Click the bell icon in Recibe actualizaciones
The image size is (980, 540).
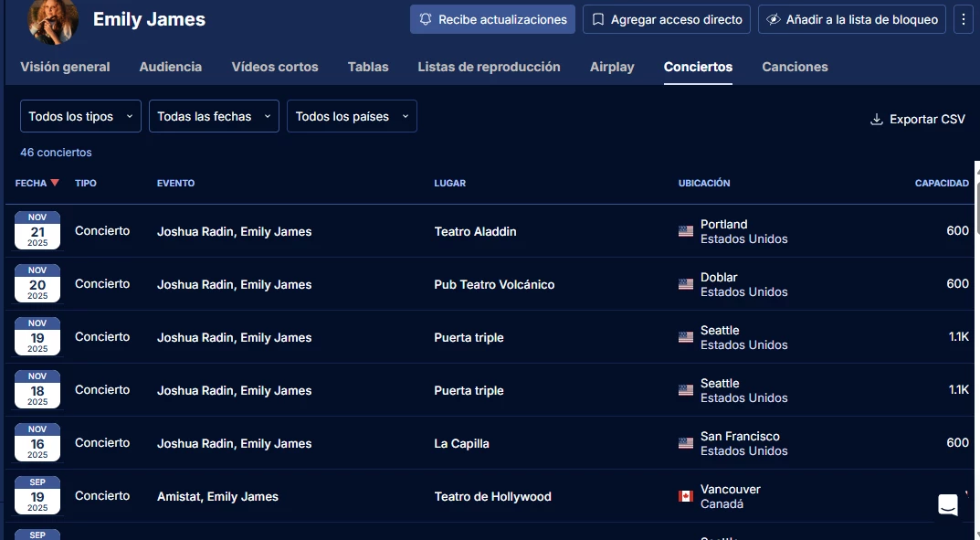coord(426,19)
